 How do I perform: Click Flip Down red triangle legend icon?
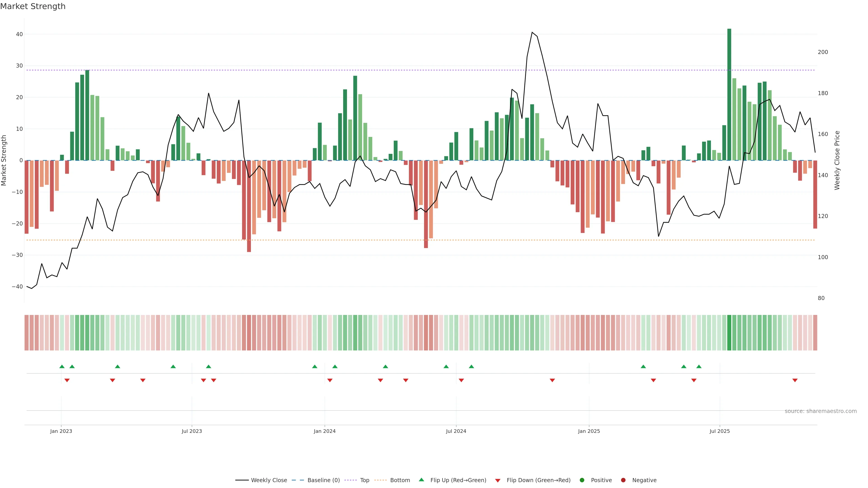coord(498,481)
